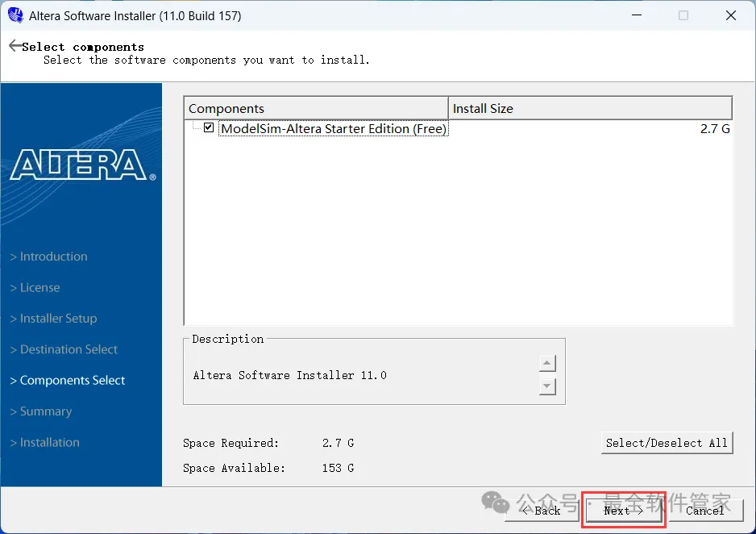The height and width of the screenshot is (534, 756).
Task: Go to the previous step with Back
Action: click(542, 511)
